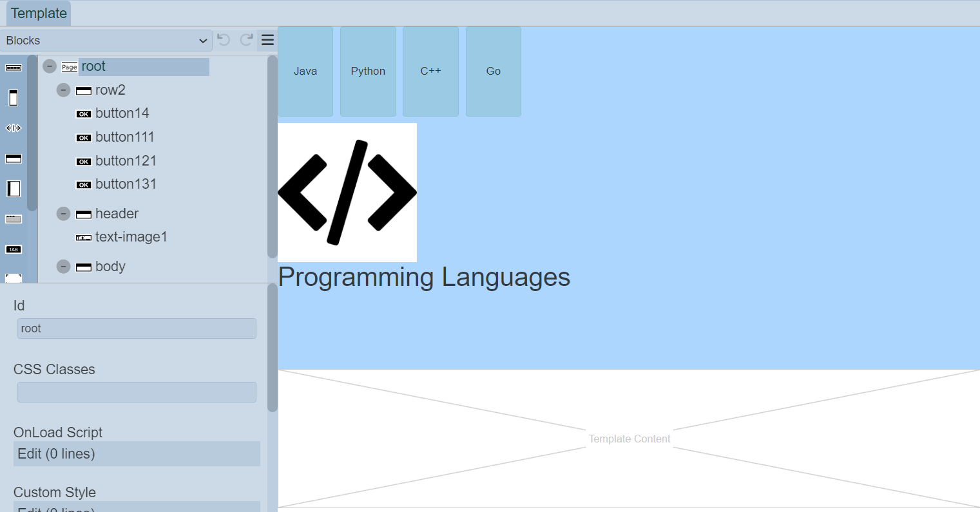This screenshot has height=512, width=980.
Task: Choose the left sidebar panel block in palette
Action: pos(14,189)
